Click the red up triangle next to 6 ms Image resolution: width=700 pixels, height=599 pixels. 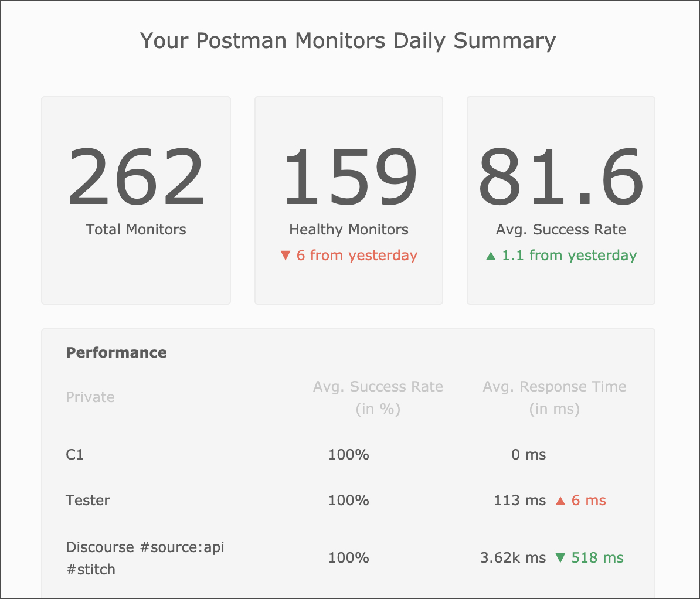click(560, 501)
